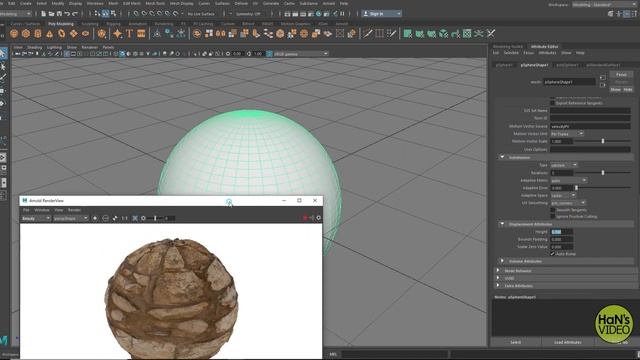
Task: Click the Redo arrow icon
Action: pyautogui.click(x=75, y=13)
